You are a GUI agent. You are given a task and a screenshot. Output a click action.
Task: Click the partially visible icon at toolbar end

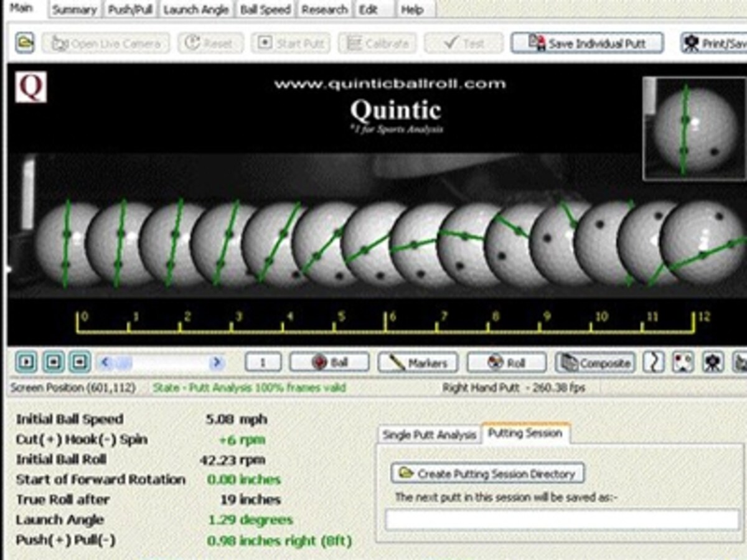point(740,362)
